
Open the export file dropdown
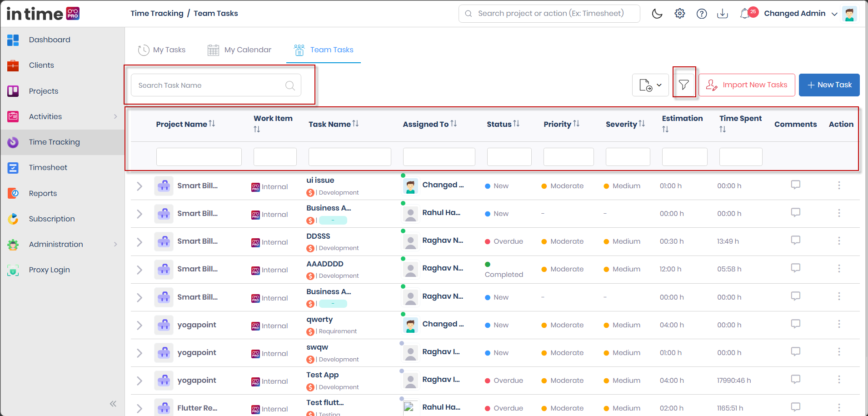[650, 85]
